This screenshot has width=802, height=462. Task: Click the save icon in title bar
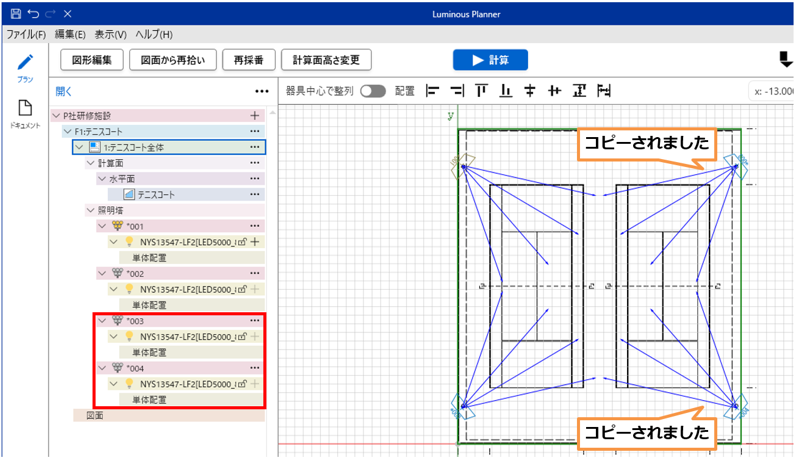coord(15,14)
